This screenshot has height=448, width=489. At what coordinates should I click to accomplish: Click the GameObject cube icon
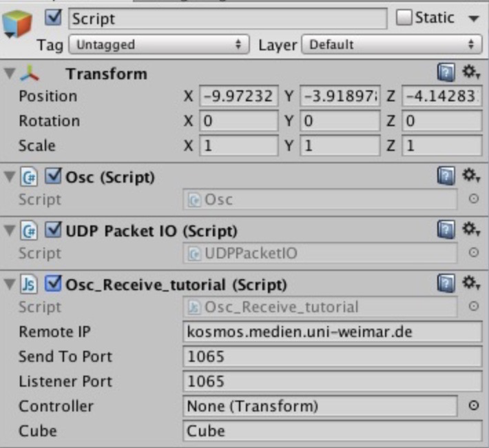(x=18, y=26)
